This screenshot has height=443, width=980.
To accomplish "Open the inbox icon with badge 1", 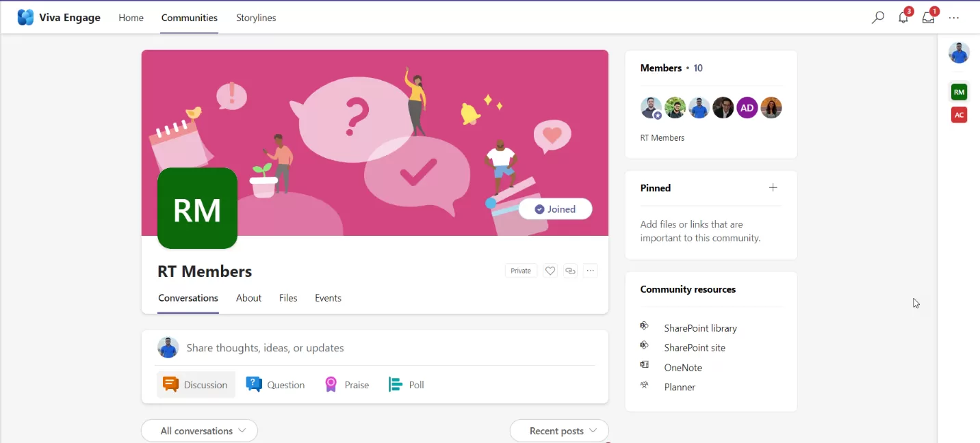I will tap(929, 17).
